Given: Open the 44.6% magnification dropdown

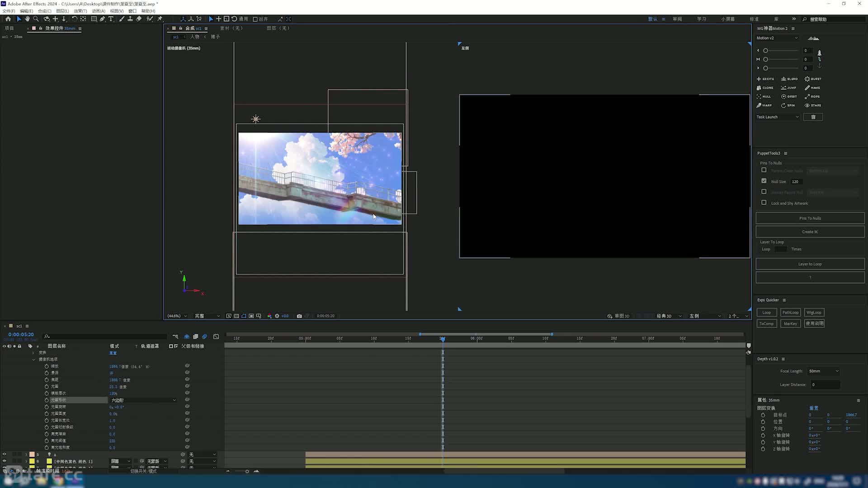Looking at the screenshot, I should click(177, 316).
